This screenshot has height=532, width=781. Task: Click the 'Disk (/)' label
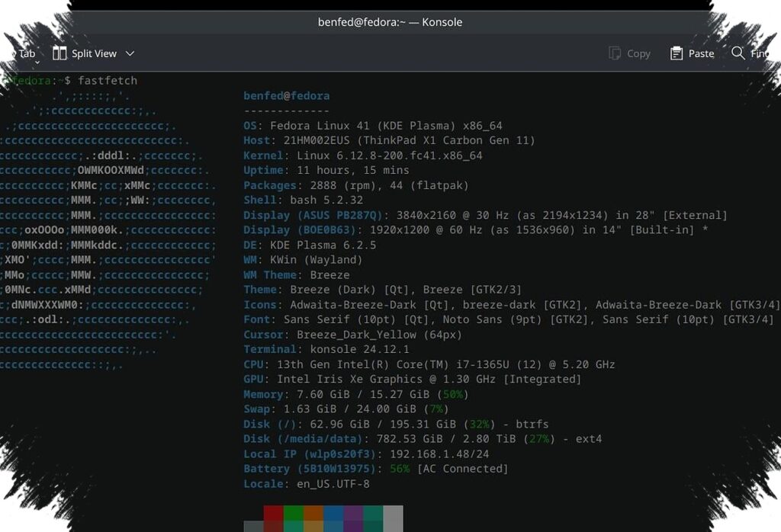click(270, 424)
